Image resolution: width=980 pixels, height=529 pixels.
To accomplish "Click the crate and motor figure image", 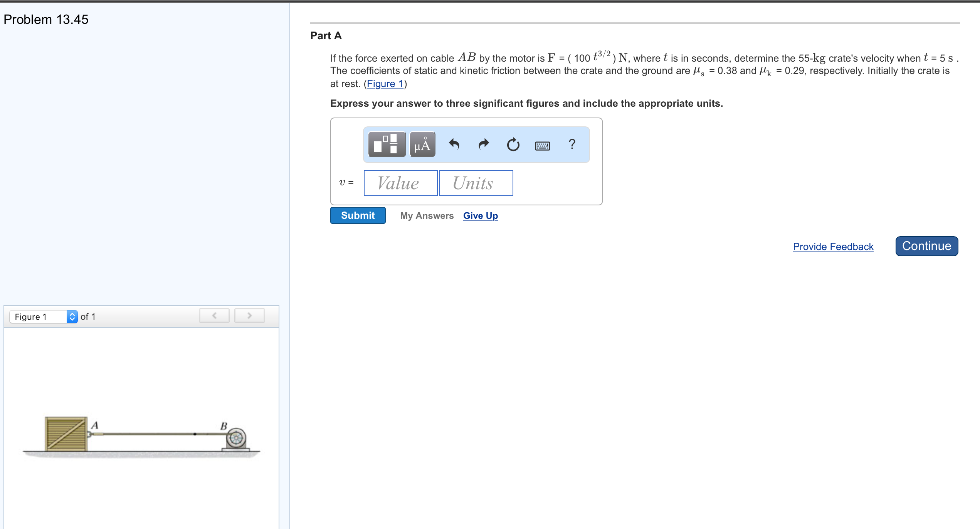I will [x=141, y=438].
